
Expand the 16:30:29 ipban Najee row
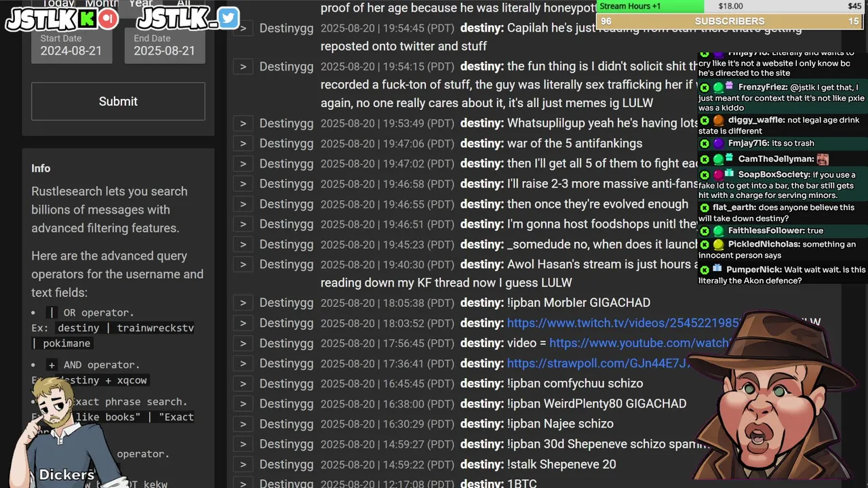pyautogui.click(x=243, y=424)
